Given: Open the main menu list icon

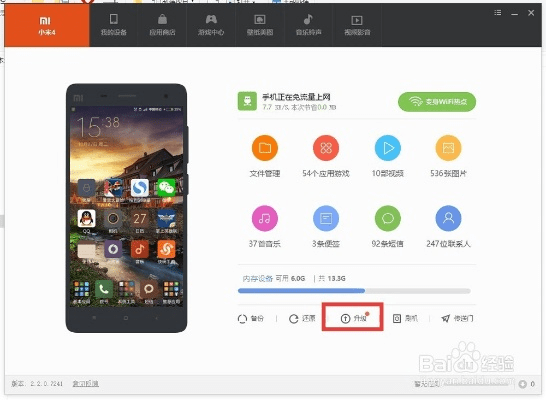Looking at the screenshot, I should 498,13.
